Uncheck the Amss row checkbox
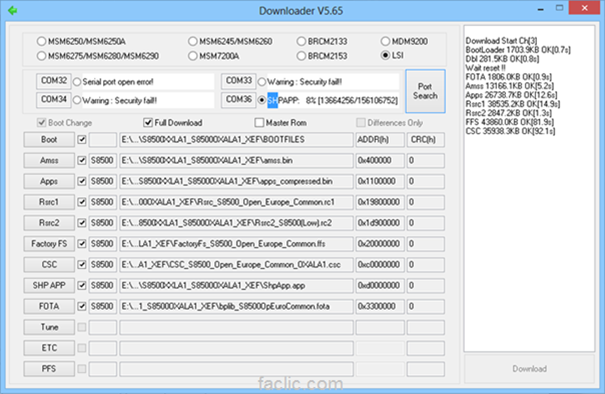605x394 pixels. click(x=82, y=160)
